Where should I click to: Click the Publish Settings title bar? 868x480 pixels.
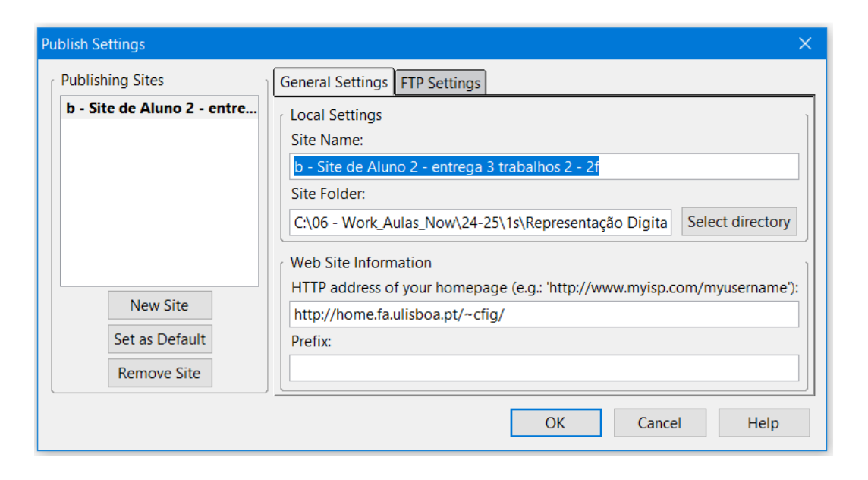(379, 44)
